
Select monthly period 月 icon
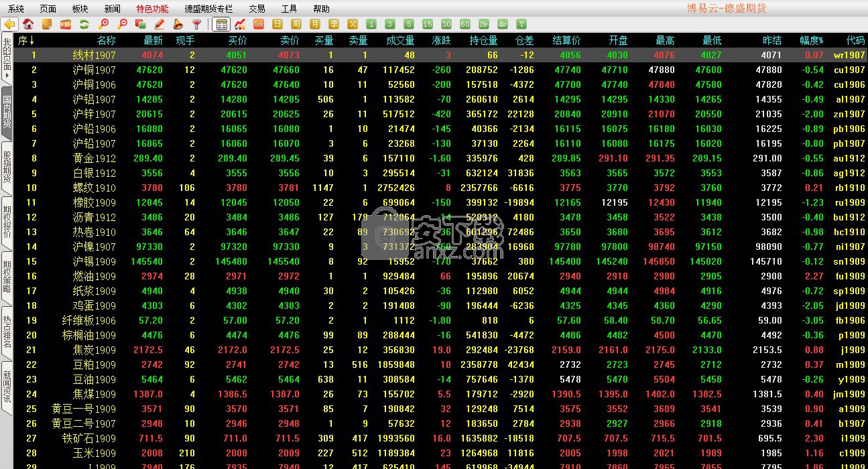click(x=315, y=24)
